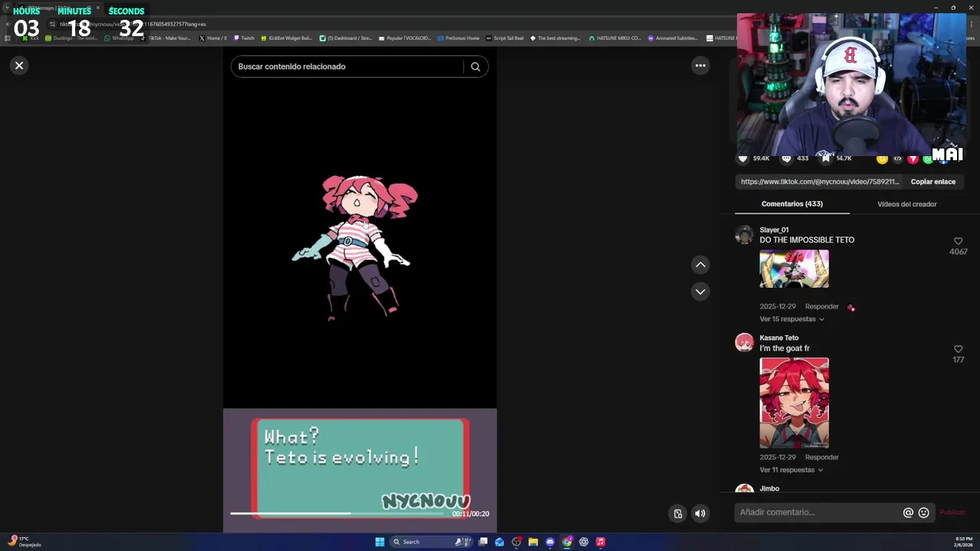
Task: Like Kasane Teto's comment with its heart icon
Action: tap(958, 349)
